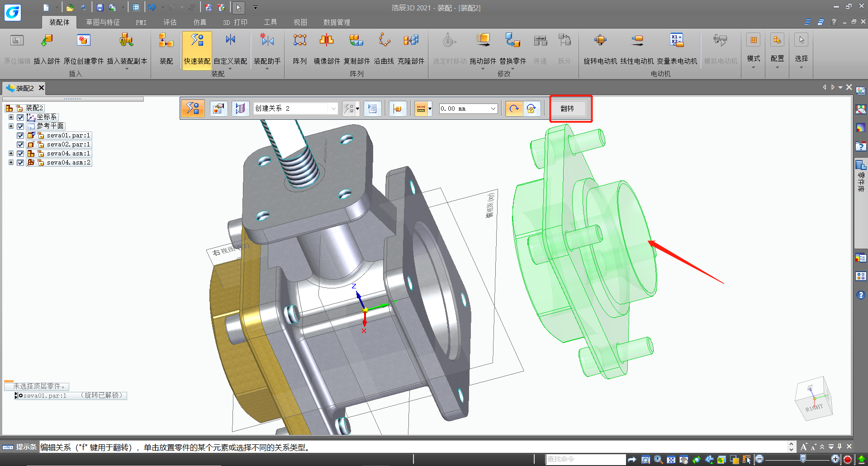Click the 变量表电动机 icon
The image size is (868, 466).
(677, 41)
